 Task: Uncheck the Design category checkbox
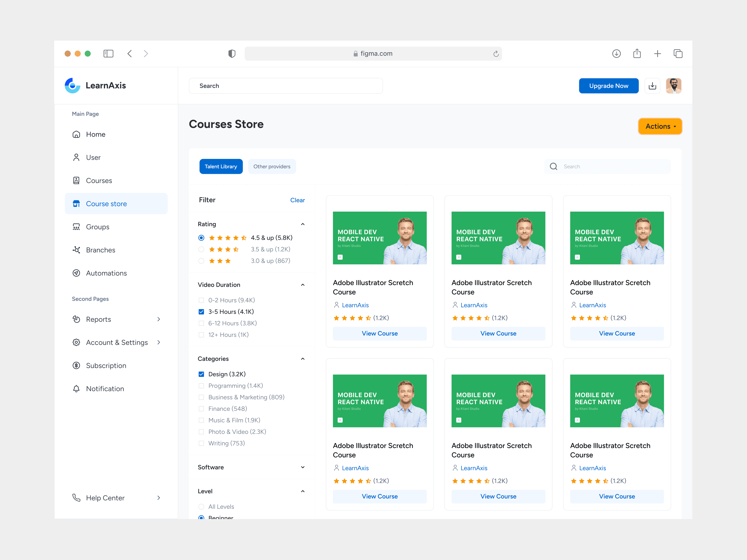pos(201,374)
